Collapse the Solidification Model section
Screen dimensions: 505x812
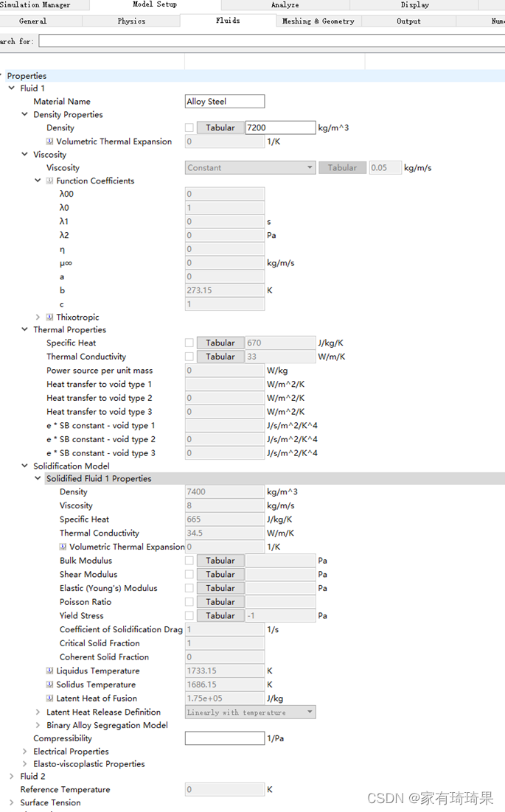tap(24, 466)
